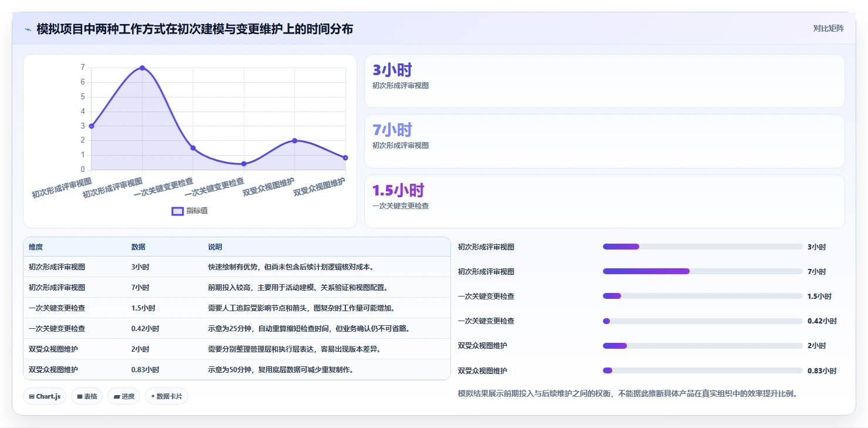Select the 1.5小时 stat card

coord(604,201)
